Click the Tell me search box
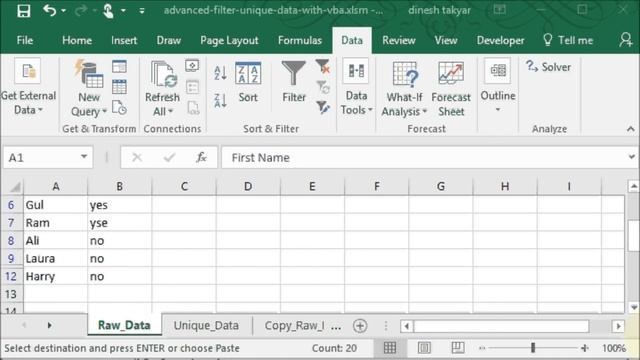Image resolution: width=640 pixels, height=360 pixels. click(x=568, y=40)
